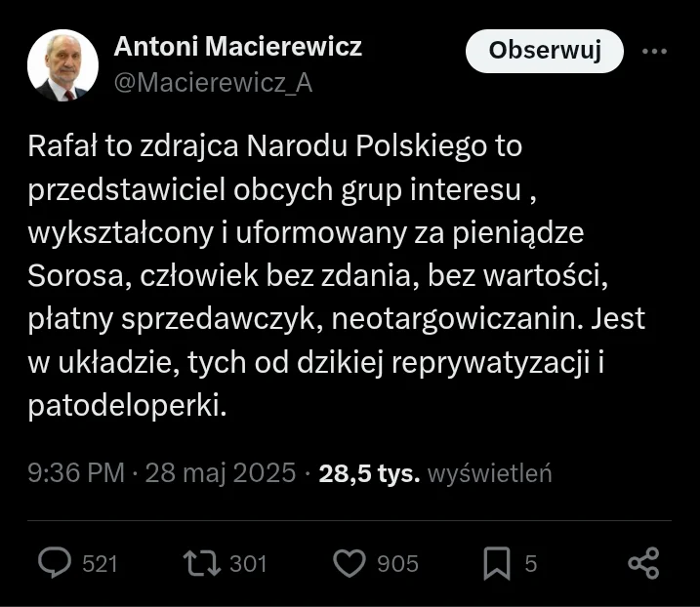Click the date 28 maj 2025
The image size is (700, 607).
coord(221,473)
